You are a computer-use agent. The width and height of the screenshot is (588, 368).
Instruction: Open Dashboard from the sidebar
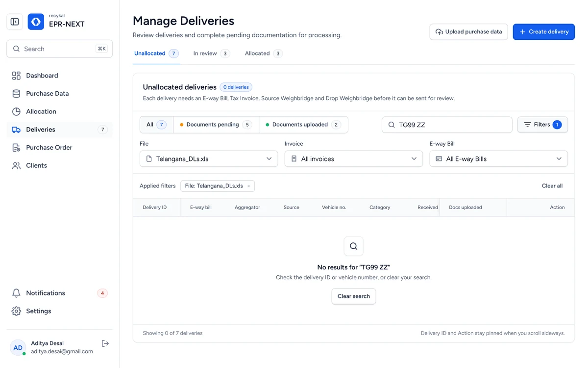(x=60, y=76)
